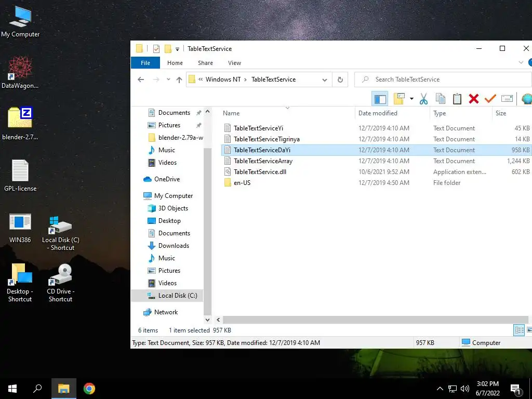Refresh the folder view
Viewport: 532px width, 399px height.
[x=340, y=79]
